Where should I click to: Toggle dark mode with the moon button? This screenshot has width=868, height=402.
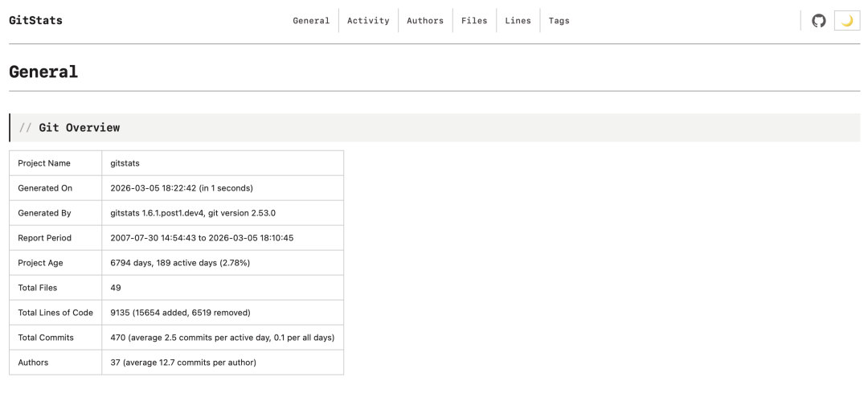(x=847, y=21)
